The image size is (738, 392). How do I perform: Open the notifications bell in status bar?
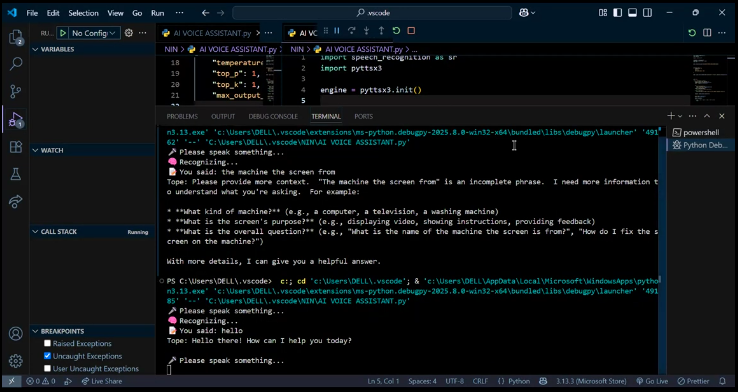722,381
